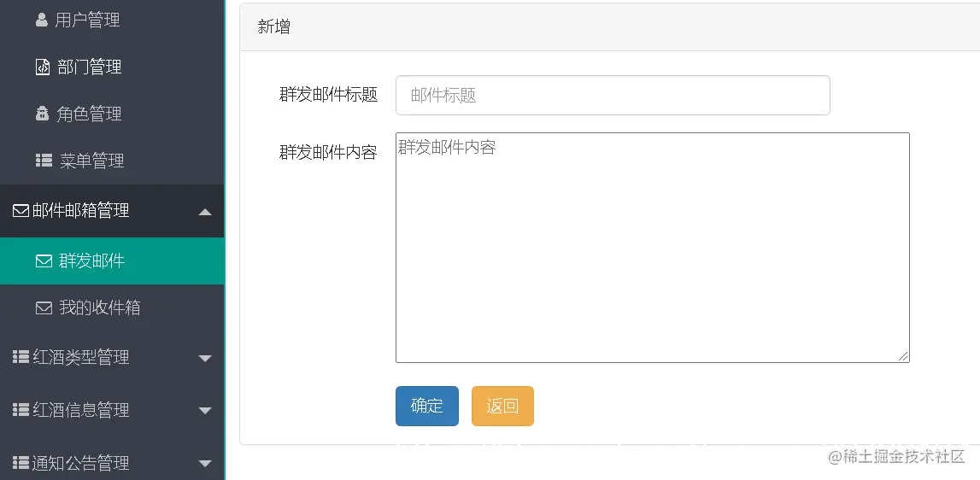980x480 pixels.
Task: Click the list icon beside 红酒信息管理
Action: tap(21, 410)
